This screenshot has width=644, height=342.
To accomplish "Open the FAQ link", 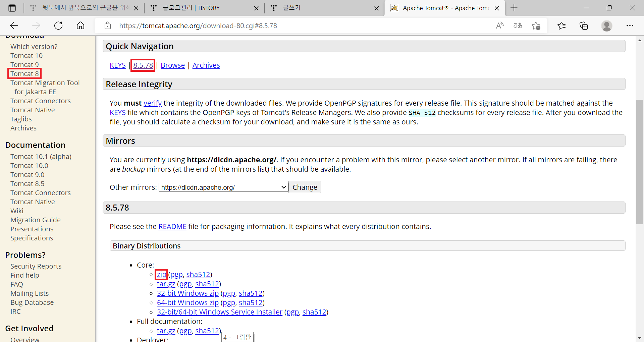I will tap(17, 284).
